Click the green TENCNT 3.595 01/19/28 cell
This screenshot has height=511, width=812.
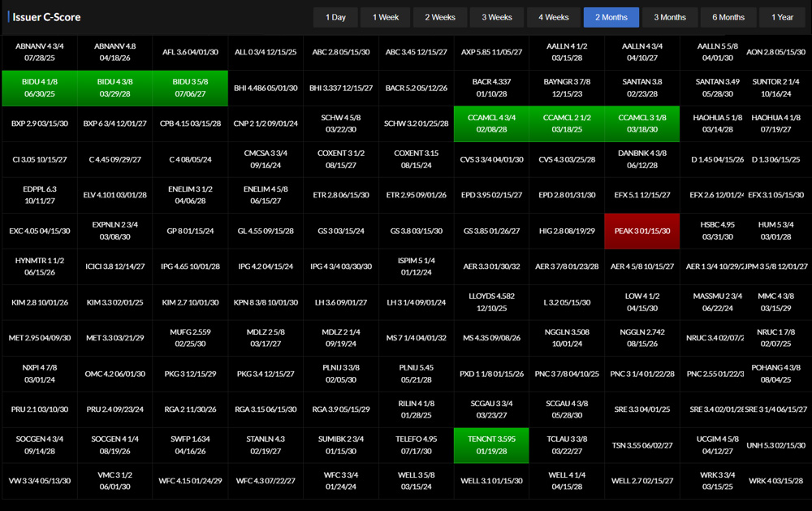click(x=491, y=445)
